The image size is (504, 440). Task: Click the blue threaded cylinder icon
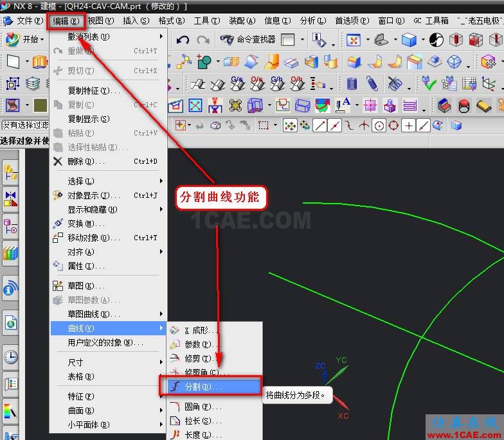tap(352, 84)
